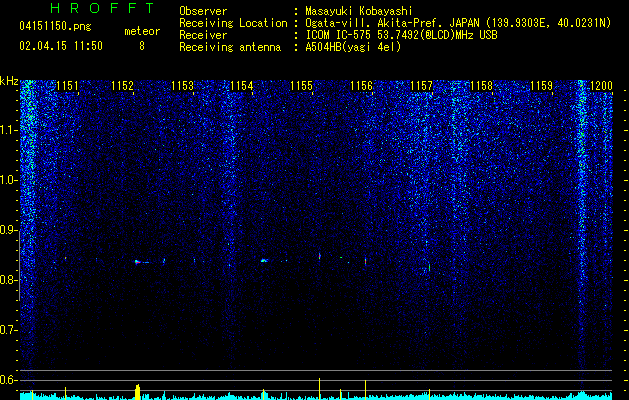Click the thick yellow meteor marker under 1152
The image size is (629, 400).
(138, 392)
